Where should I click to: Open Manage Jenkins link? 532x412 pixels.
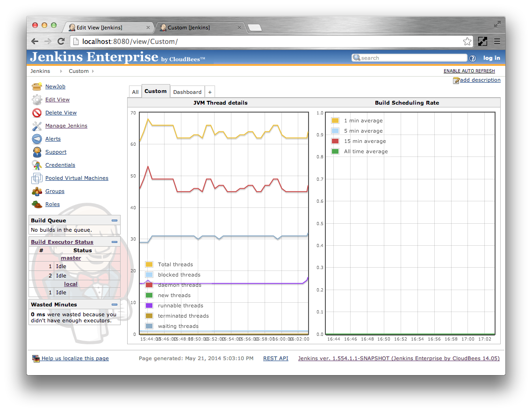(66, 126)
